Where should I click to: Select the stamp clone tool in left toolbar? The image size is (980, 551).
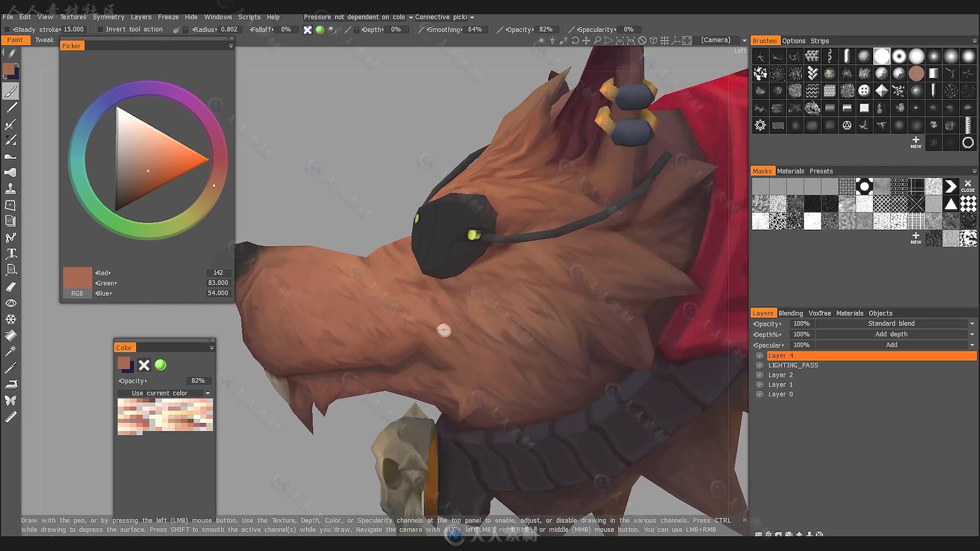(11, 188)
